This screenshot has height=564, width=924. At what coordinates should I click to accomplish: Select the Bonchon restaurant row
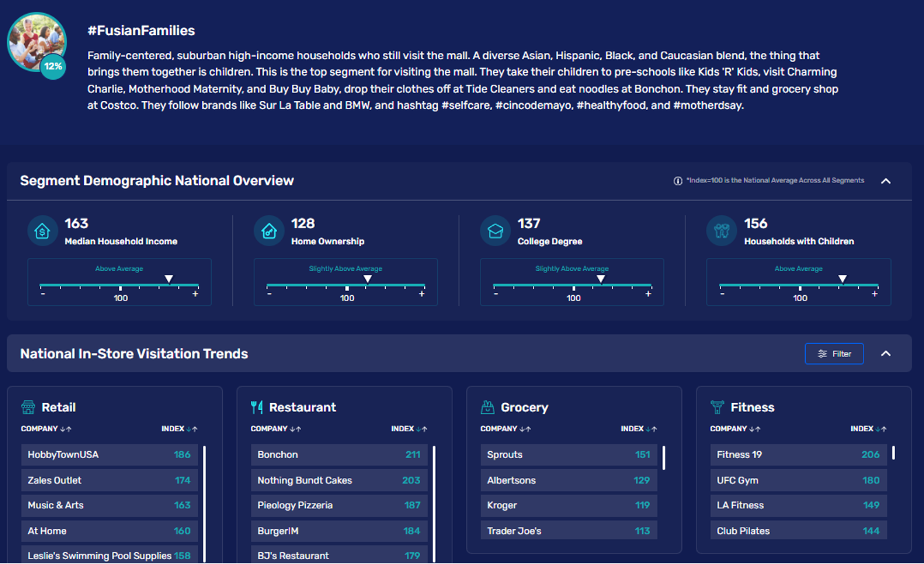(x=339, y=455)
